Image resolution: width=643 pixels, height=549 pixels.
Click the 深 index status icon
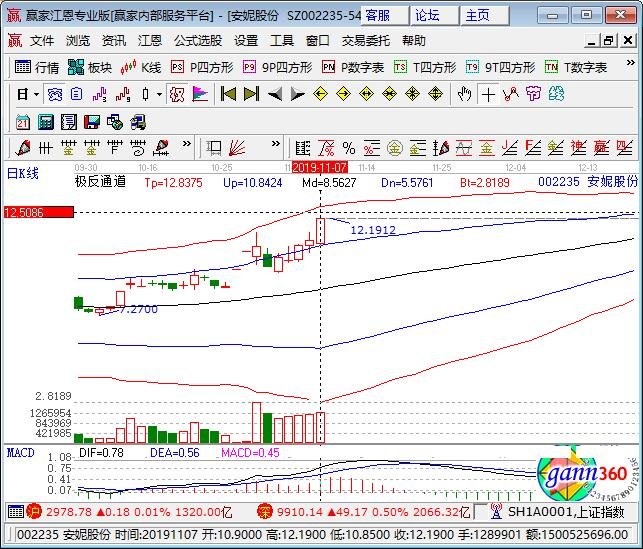point(265,512)
